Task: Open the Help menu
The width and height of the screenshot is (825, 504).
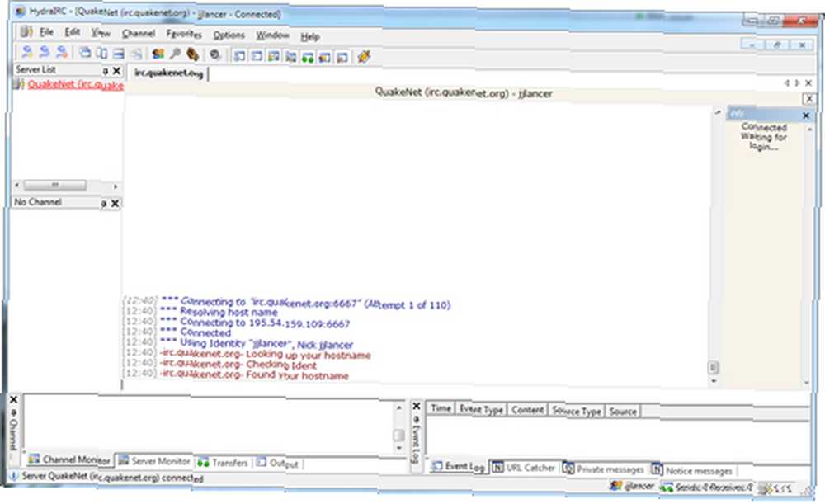Action: (310, 37)
